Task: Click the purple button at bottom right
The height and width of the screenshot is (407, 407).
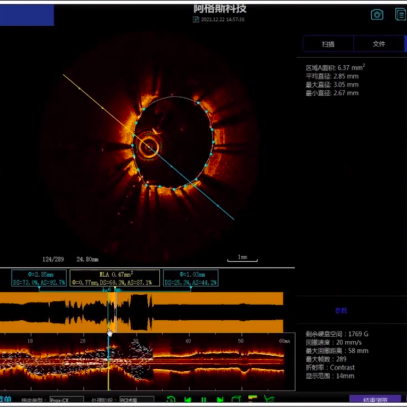Action: click(x=375, y=400)
